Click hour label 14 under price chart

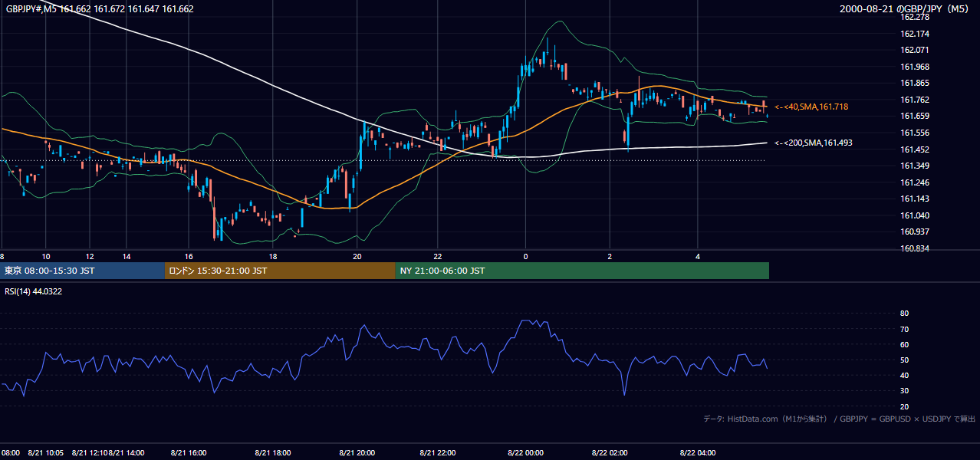coord(126,256)
